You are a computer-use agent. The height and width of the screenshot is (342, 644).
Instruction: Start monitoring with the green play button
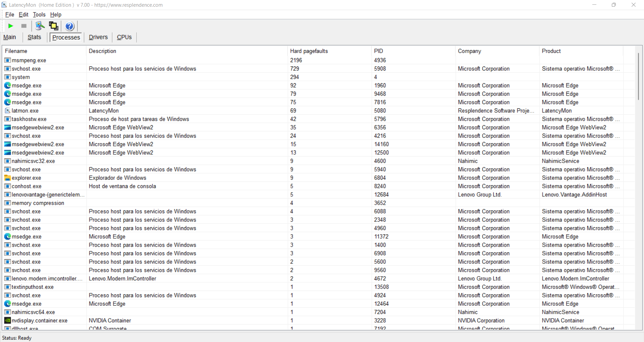click(10, 26)
